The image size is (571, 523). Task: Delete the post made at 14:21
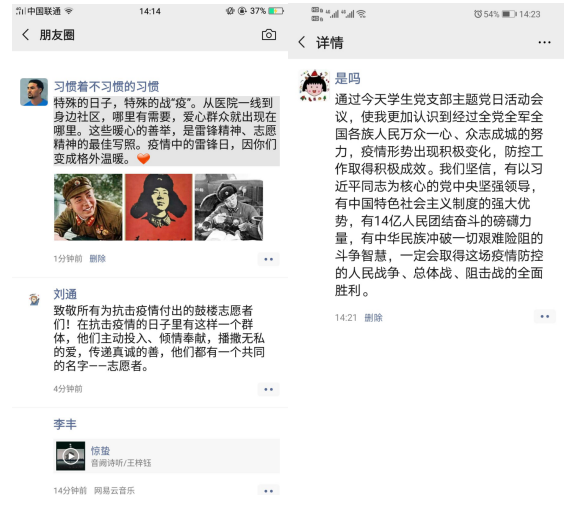373,318
